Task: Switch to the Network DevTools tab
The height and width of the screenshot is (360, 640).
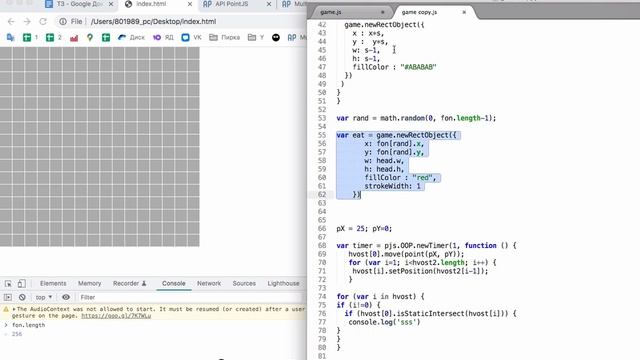Action: coord(209,283)
